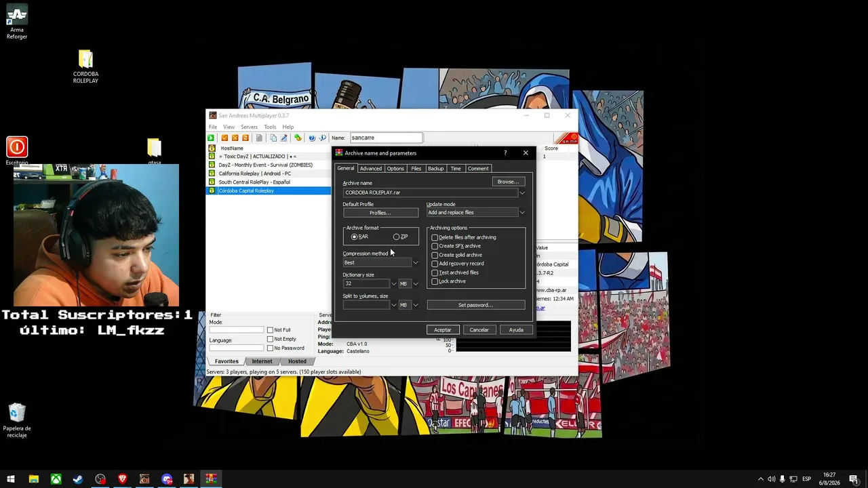Enable Create solid archive option
868x488 pixels.
click(x=457, y=256)
